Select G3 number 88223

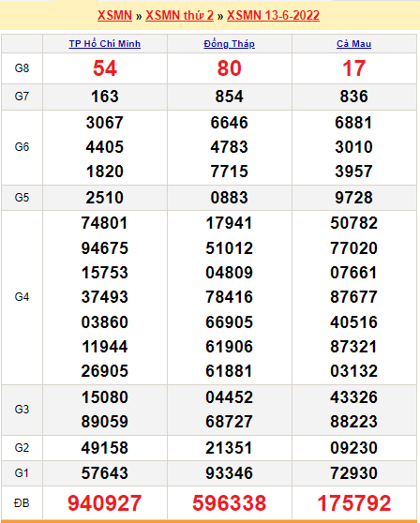click(354, 422)
